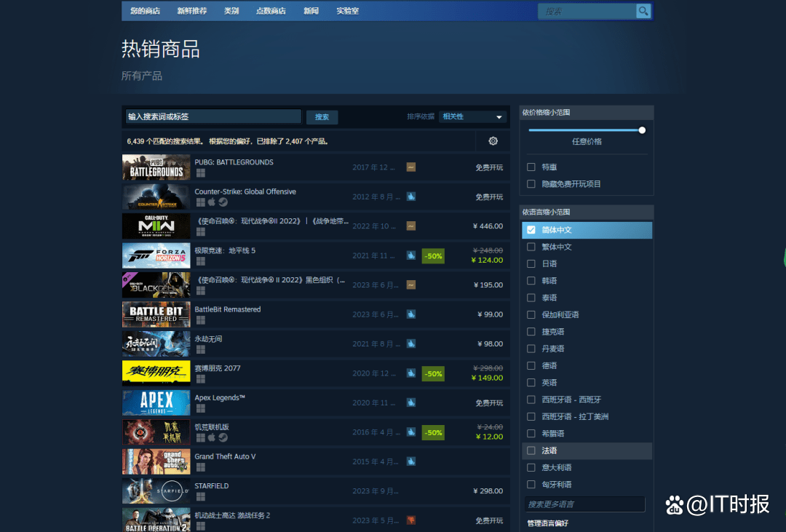Click review icon on 极限竞速：地平线 5 row
The height and width of the screenshot is (532, 786).
pyautogui.click(x=411, y=255)
